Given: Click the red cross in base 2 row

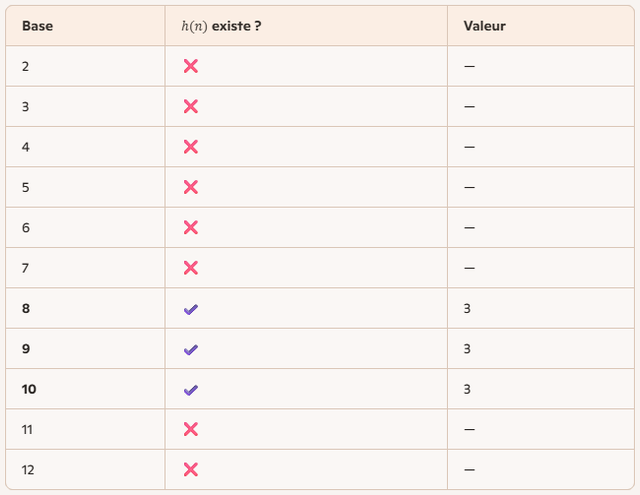Looking at the screenshot, I should tap(191, 66).
